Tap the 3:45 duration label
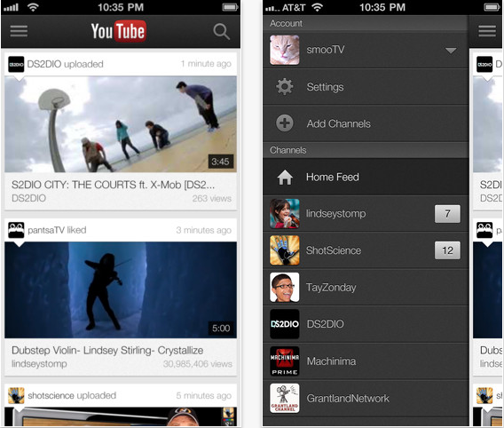The height and width of the screenshot is (428, 504). point(220,162)
